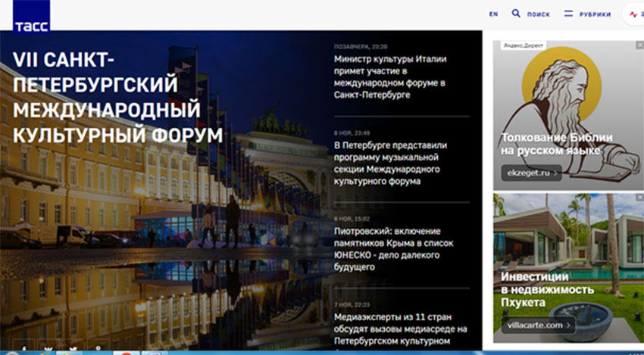Close the Yandex Direct ad banner

639,45
